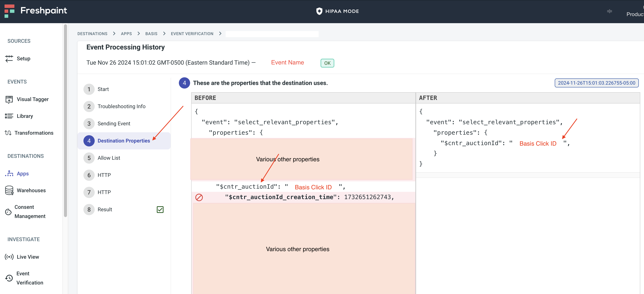
Task: Click the HIPAA MODE label
Action: click(x=342, y=11)
